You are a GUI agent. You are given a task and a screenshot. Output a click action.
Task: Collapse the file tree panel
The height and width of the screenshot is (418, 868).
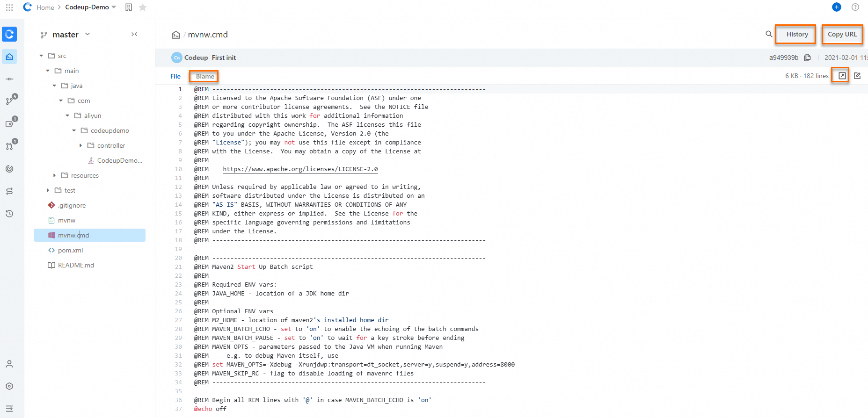(134, 34)
